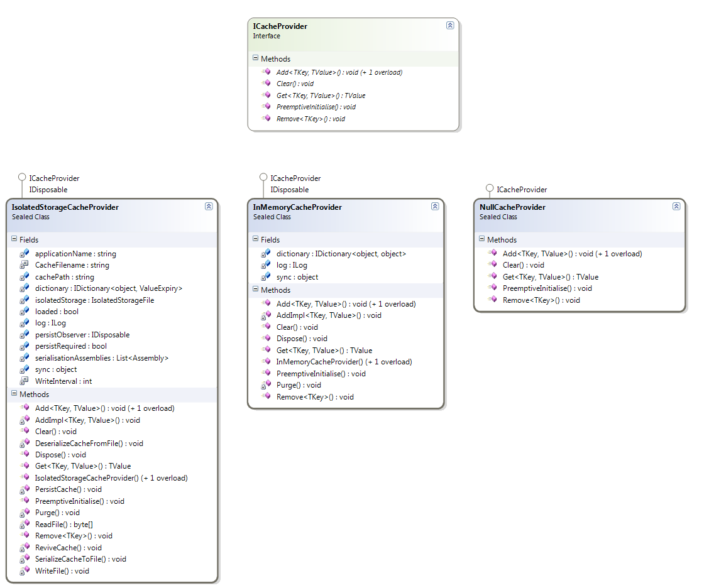This screenshot has height=588, width=709.
Task: Collapse Methods section in NullCacheProvider
Action: point(481,239)
